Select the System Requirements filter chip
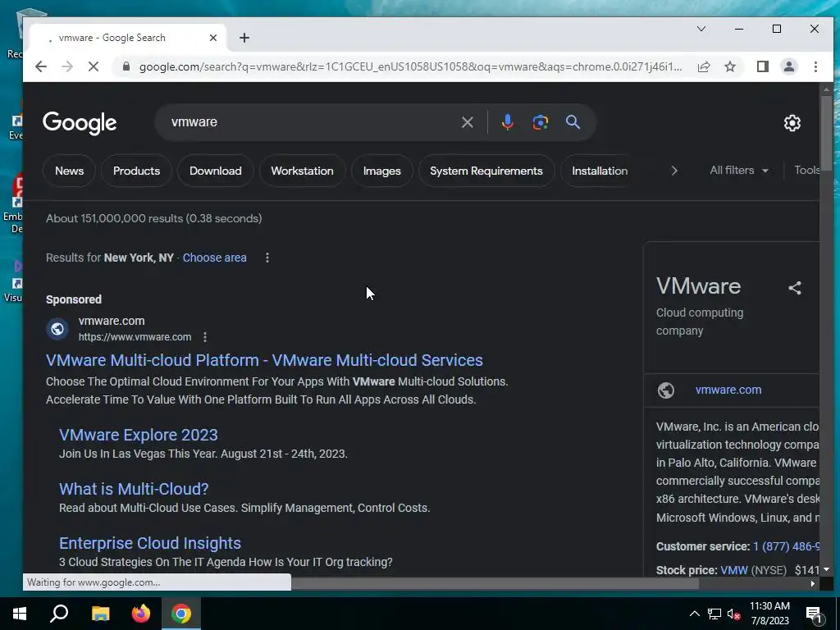 pos(486,171)
